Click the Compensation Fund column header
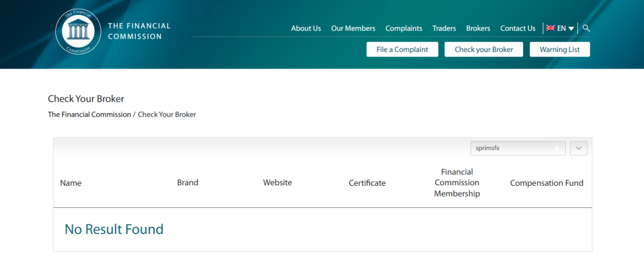This screenshot has width=644, height=270. [547, 183]
